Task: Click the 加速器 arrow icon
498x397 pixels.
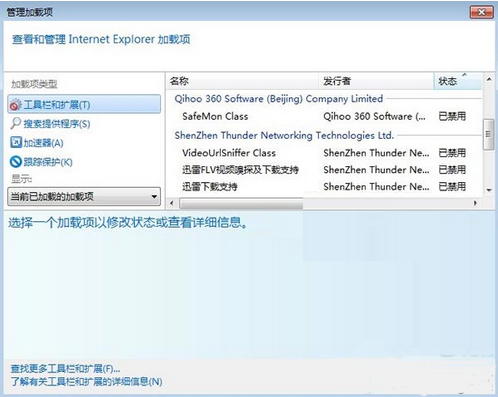Action: [16, 142]
